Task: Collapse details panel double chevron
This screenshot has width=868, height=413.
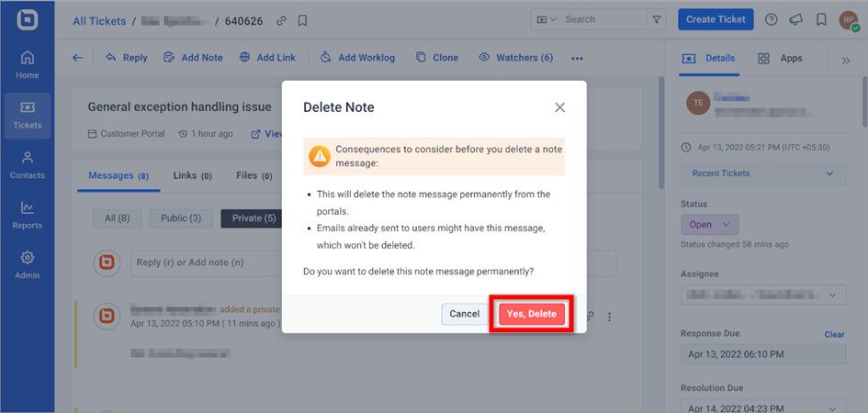Action: pos(845,61)
